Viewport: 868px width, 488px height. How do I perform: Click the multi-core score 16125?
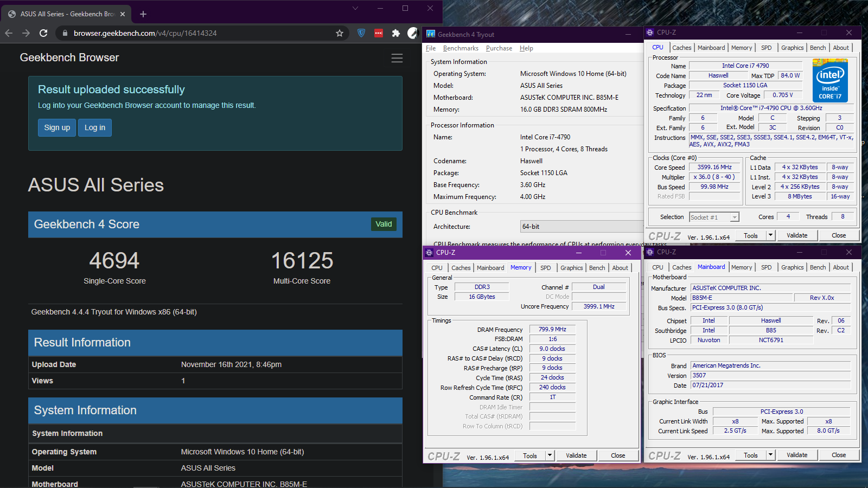pos(302,261)
